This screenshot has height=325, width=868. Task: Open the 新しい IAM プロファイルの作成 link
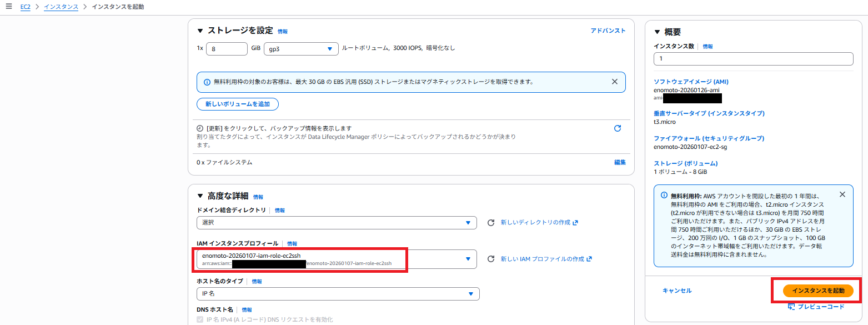(535, 259)
